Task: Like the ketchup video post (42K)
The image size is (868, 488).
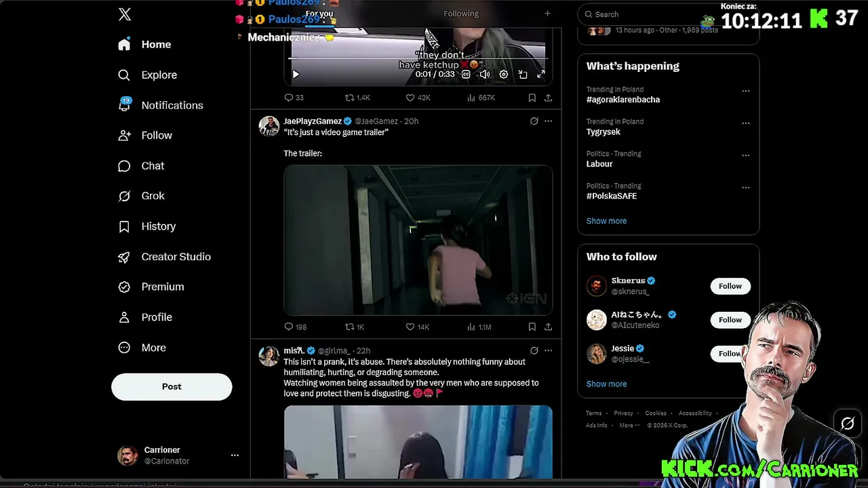Action: tap(418, 98)
